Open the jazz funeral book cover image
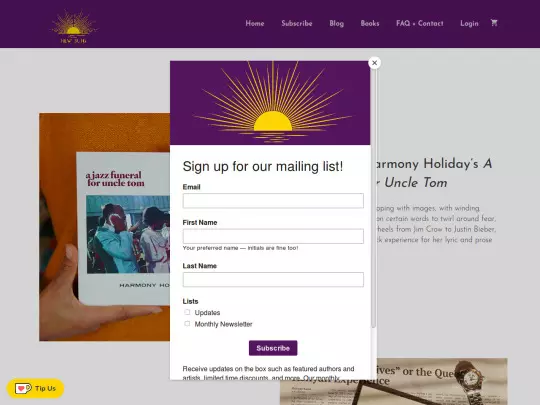540x405 pixels. (x=104, y=227)
